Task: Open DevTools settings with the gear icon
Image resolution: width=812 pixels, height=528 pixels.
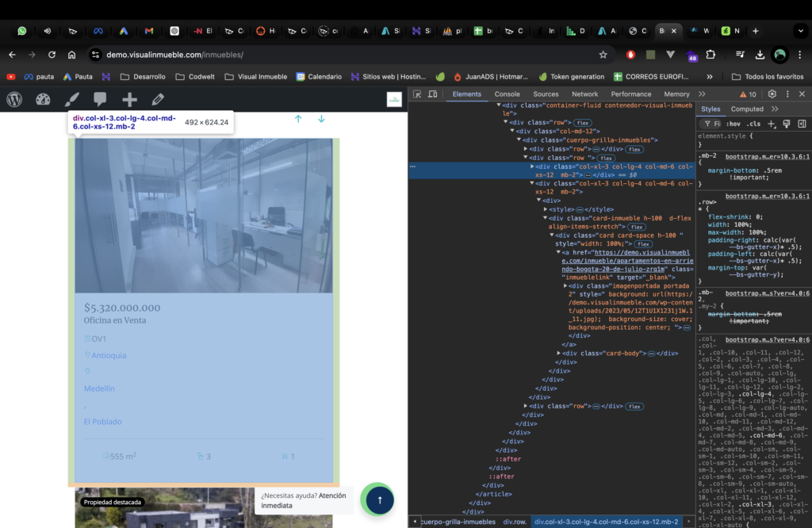Action: [772, 94]
